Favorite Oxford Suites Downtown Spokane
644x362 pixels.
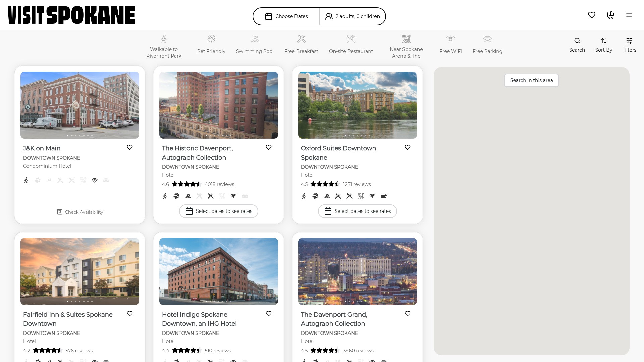[408, 147]
